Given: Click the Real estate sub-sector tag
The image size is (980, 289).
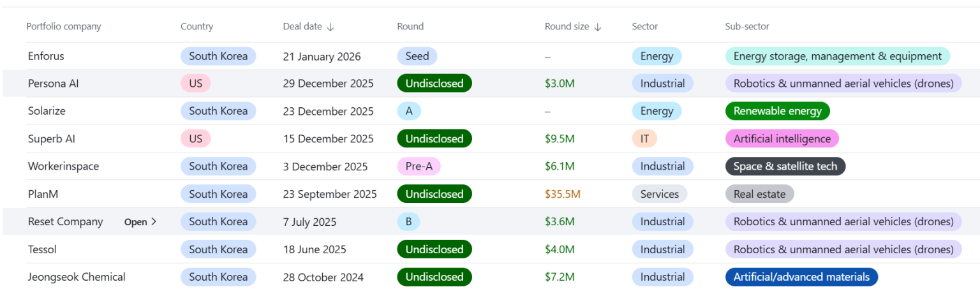Looking at the screenshot, I should point(759,194).
